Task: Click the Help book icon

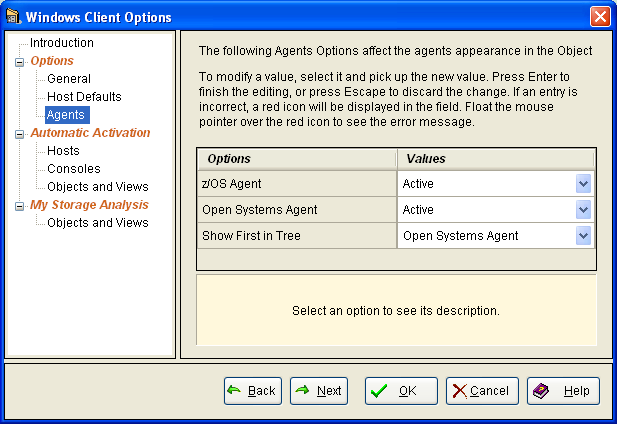Action: point(541,391)
